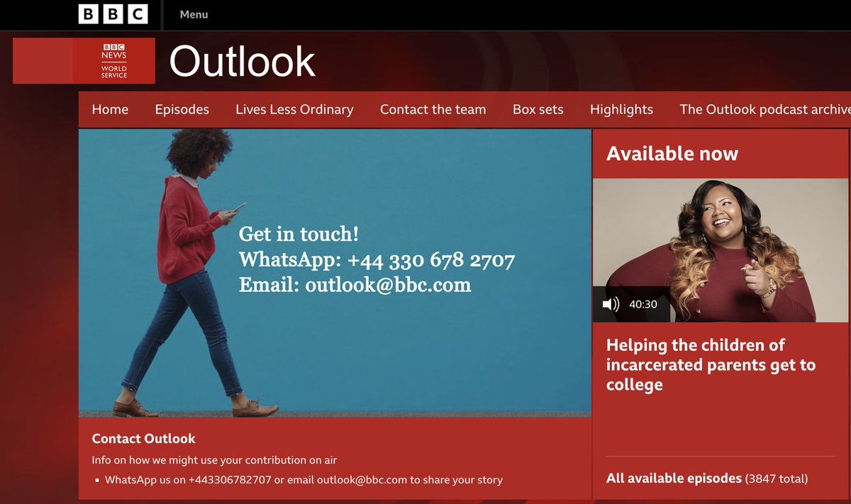Click the 40:30 duration label

coord(643,304)
